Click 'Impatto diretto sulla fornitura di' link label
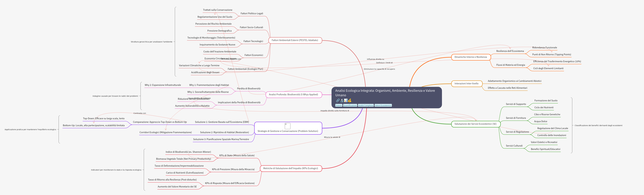644x195 pixels. click(335, 111)
